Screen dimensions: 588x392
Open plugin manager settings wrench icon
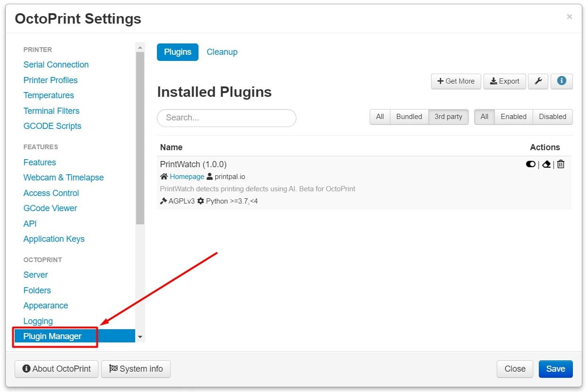pyautogui.click(x=538, y=81)
